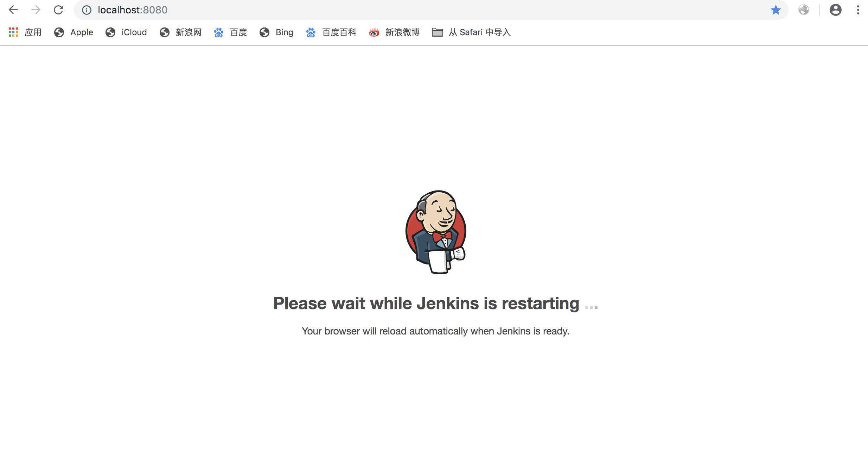Reload the localhost:8080 page
868x457 pixels.
pyautogui.click(x=59, y=10)
